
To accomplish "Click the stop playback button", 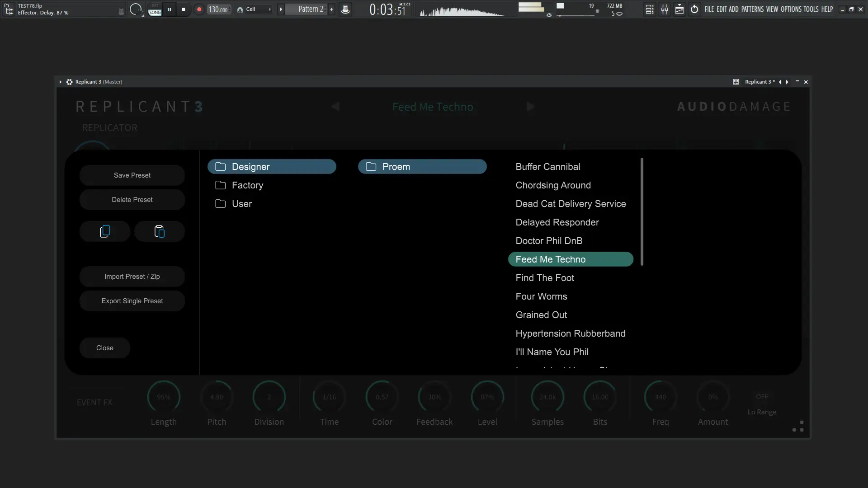I will pyautogui.click(x=183, y=9).
